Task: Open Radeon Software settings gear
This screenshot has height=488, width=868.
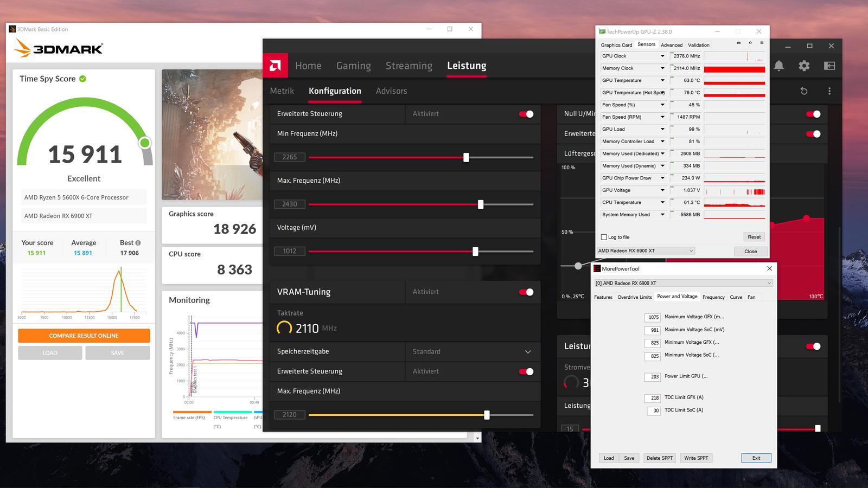Action: [804, 66]
